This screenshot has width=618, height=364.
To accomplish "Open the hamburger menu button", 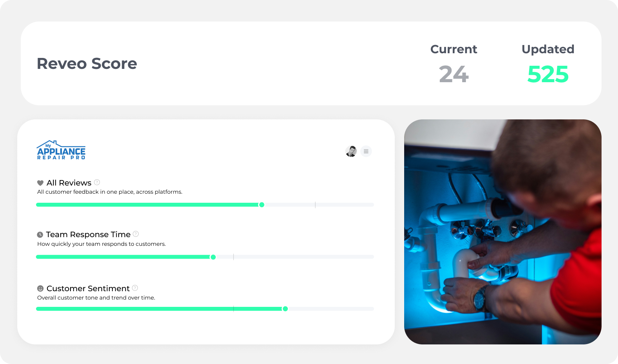I will coord(366,151).
